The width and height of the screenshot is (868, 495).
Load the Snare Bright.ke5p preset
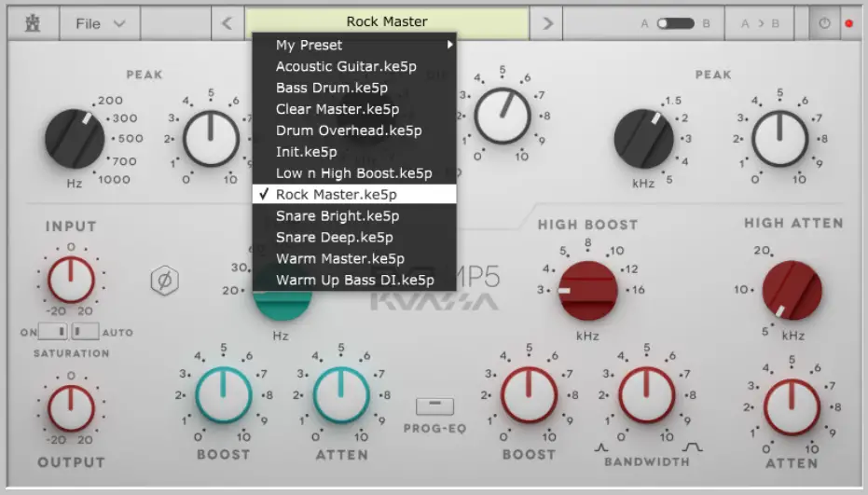tap(354, 216)
